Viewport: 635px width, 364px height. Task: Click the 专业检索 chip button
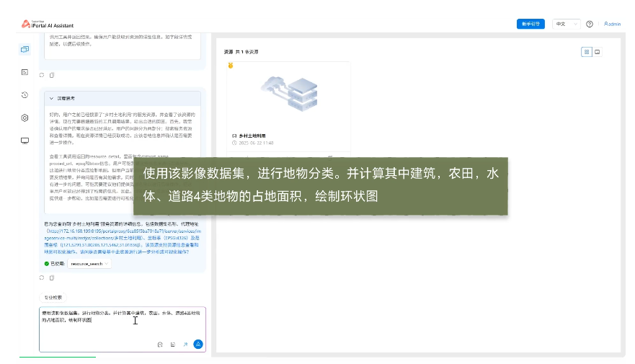(50, 297)
